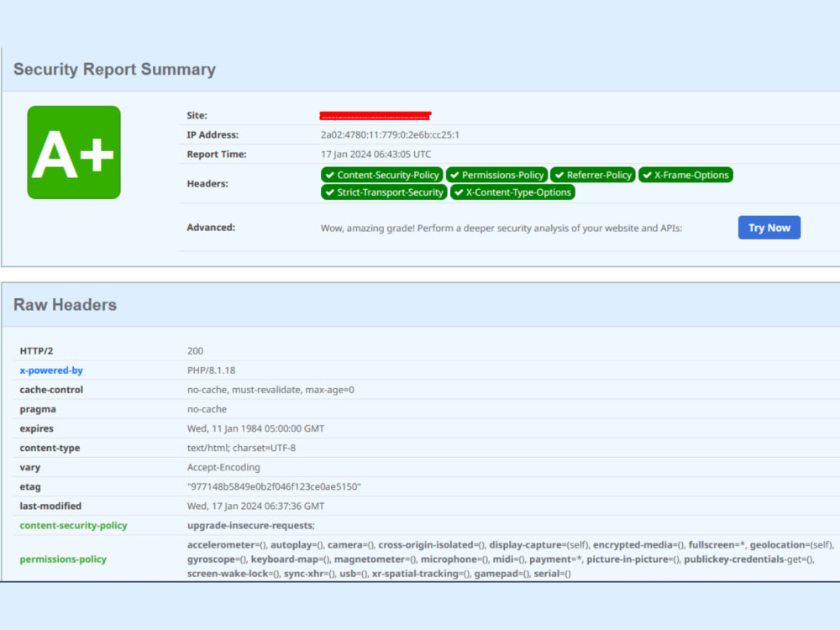Open the permissions-policy header link
Viewport: 840px width, 630px height.
[x=62, y=559]
